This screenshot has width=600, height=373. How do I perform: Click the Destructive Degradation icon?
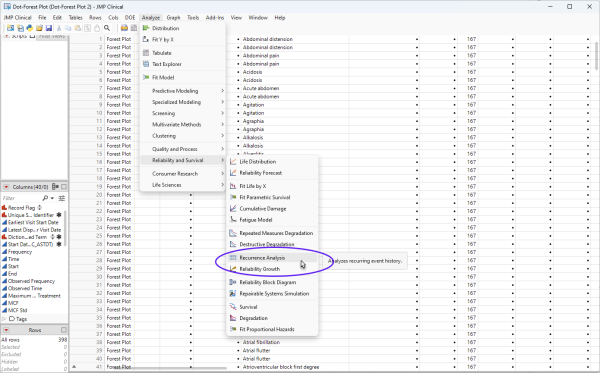tap(233, 244)
